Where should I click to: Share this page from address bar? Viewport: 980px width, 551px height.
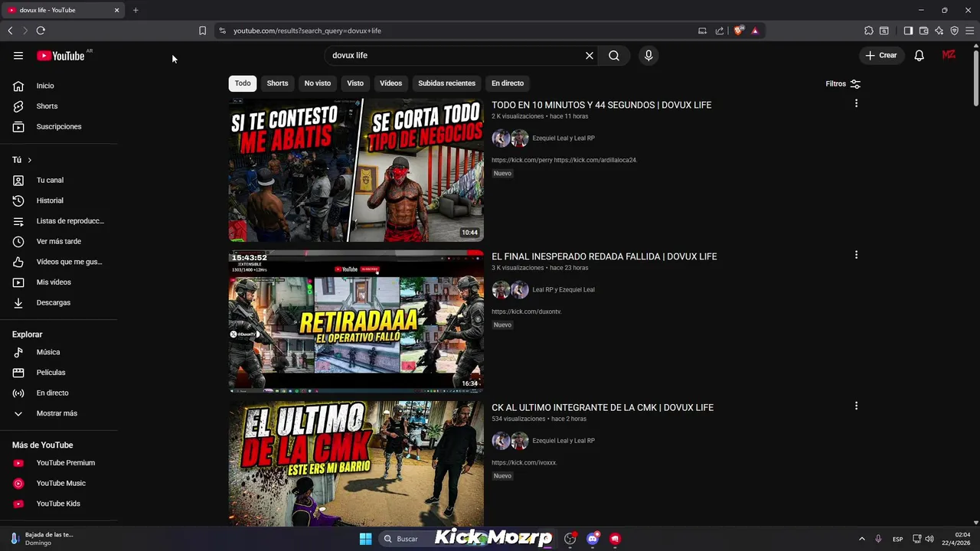(x=720, y=31)
